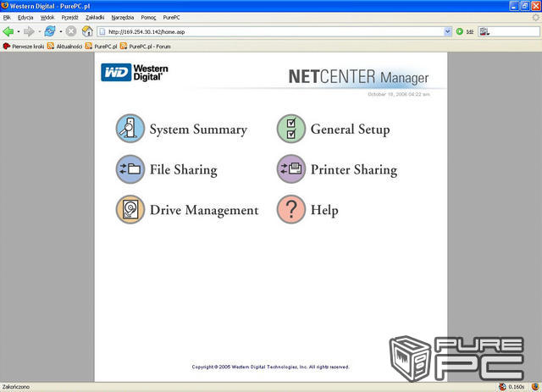The height and width of the screenshot is (392, 542).
Task: Open the Drive Management disk icon
Action: point(130,209)
